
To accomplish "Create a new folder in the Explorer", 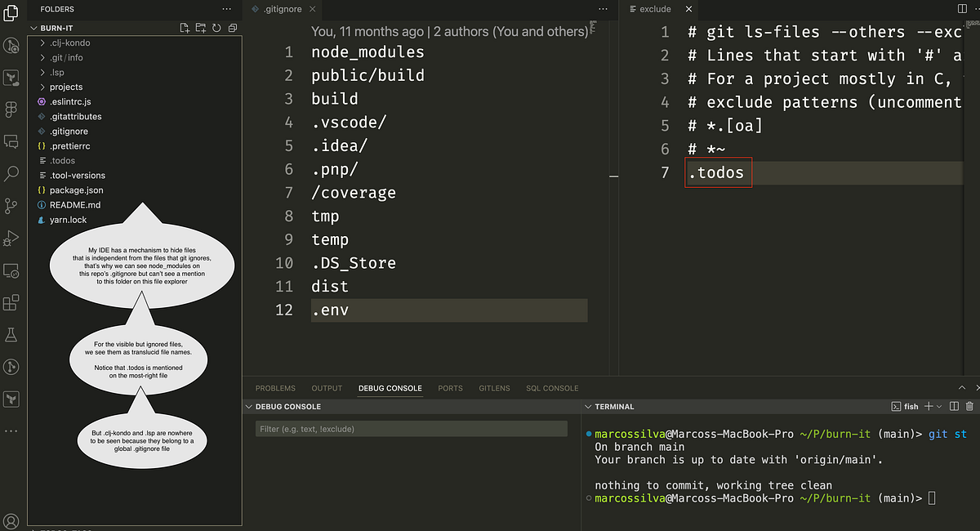I will (199, 27).
